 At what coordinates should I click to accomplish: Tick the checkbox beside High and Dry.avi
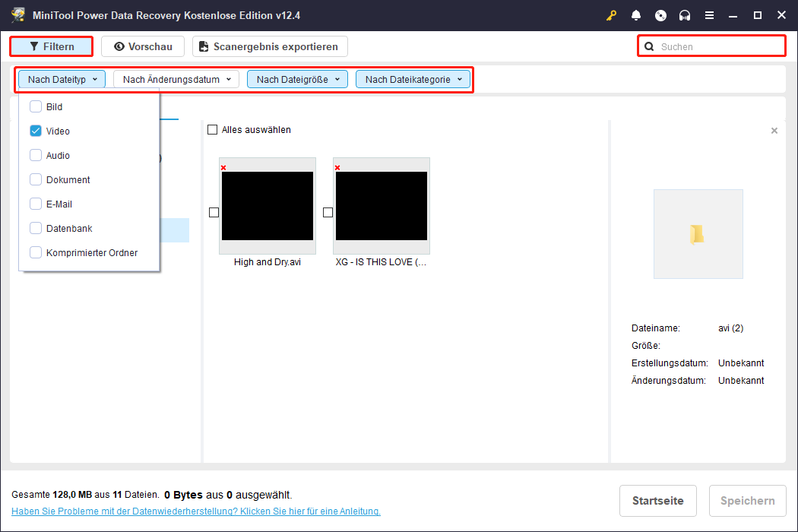coord(214,212)
